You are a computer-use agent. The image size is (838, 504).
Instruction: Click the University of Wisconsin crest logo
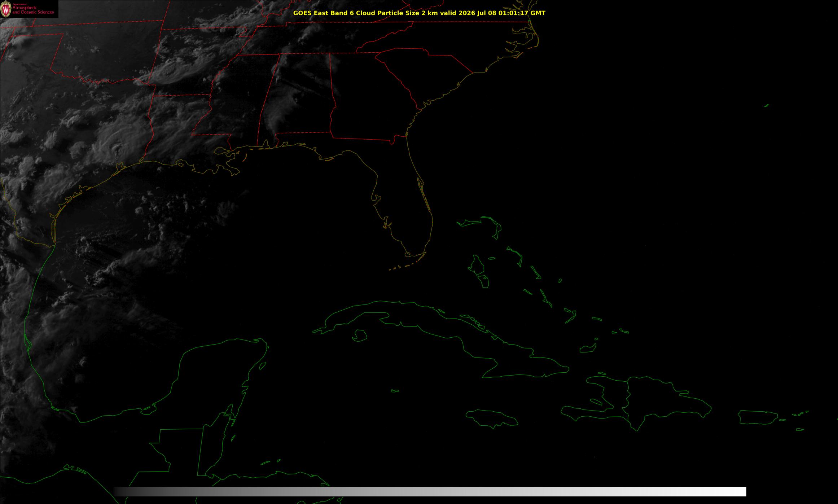tap(6, 9)
